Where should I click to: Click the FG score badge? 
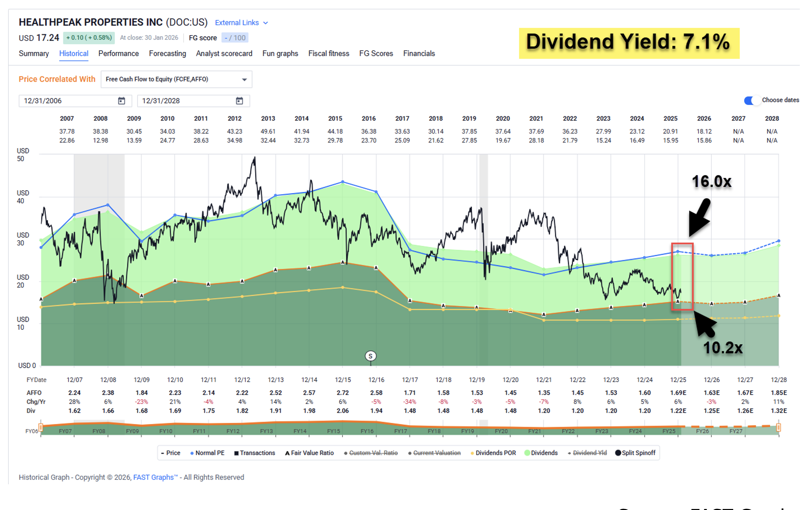[x=235, y=38]
